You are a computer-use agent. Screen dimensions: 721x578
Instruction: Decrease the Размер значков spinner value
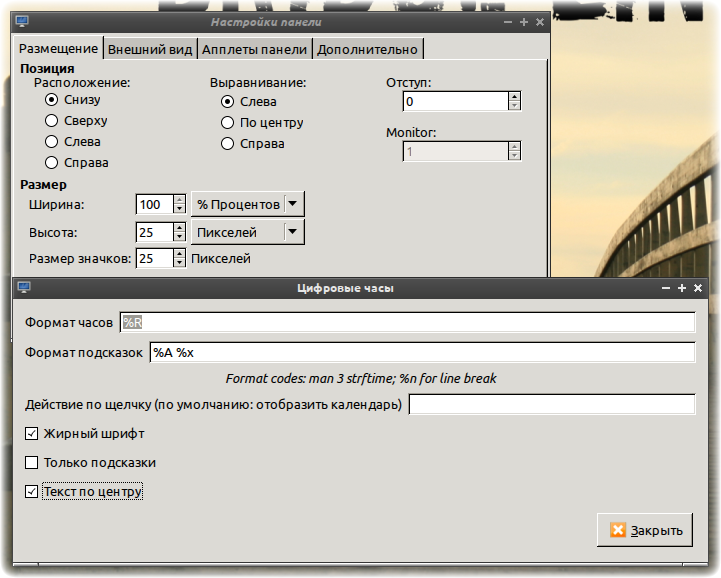click(x=179, y=263)
